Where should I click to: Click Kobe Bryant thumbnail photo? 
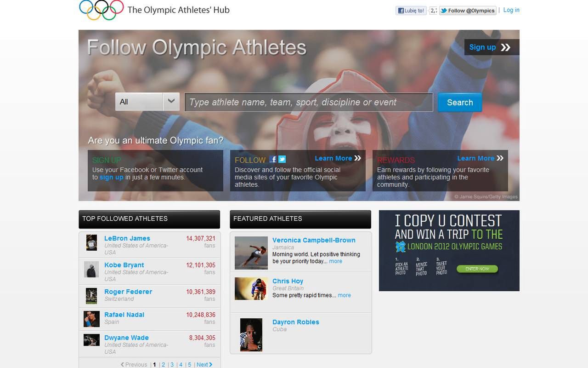point(91,269)
